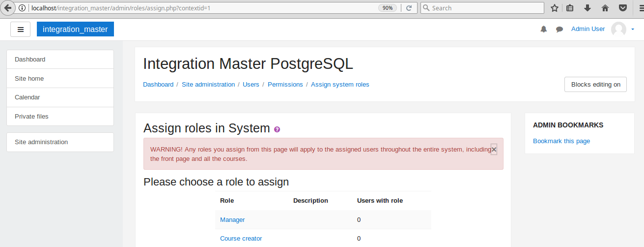Click the Admin User avatar picture

click(618, 29)
